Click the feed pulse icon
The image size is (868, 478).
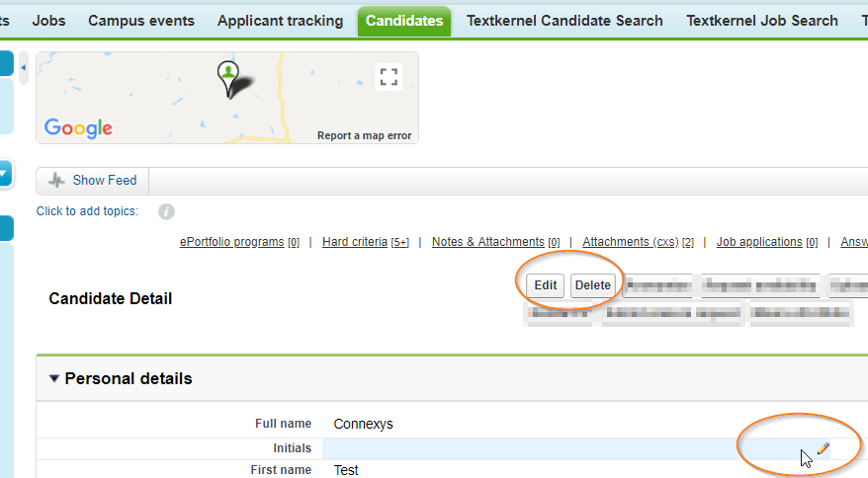56,181
